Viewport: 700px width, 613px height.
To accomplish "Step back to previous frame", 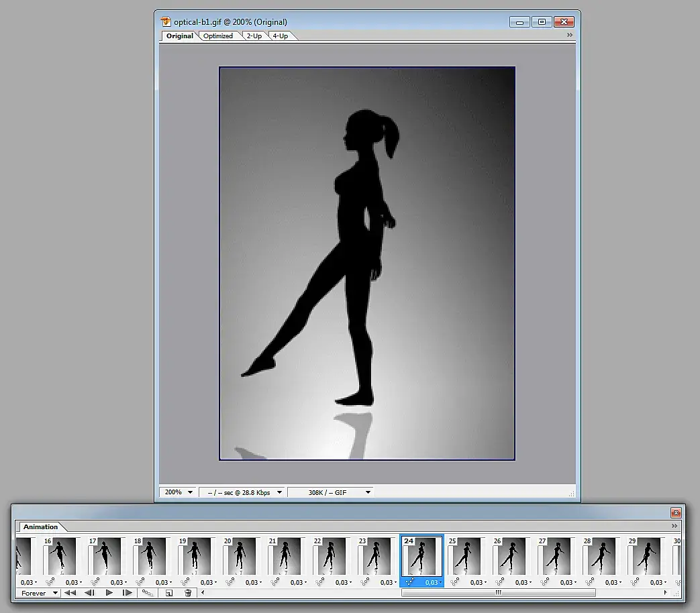I will tap(89, 593).
